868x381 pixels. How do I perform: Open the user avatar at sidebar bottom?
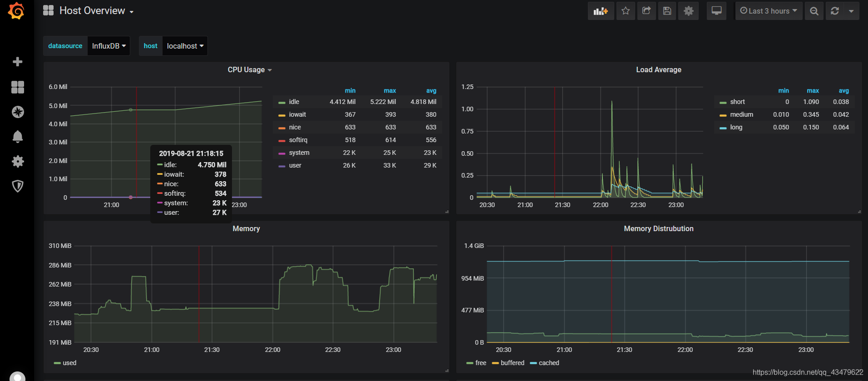coord(18,377)
